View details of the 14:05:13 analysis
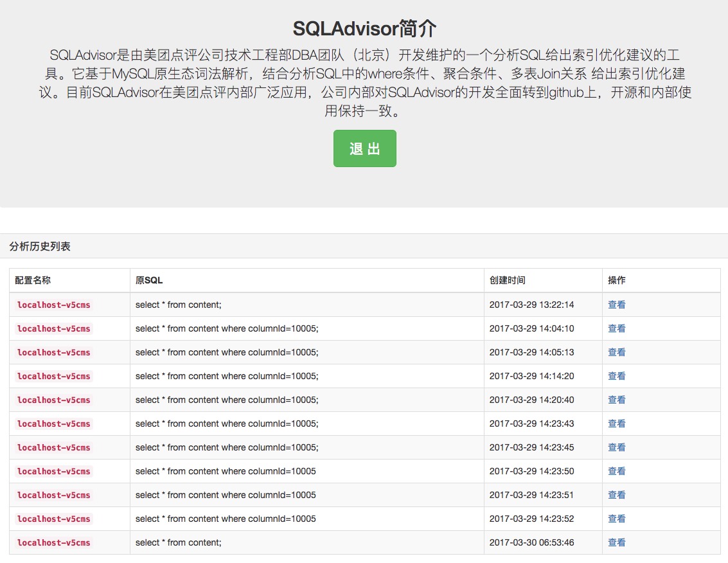 617,352
